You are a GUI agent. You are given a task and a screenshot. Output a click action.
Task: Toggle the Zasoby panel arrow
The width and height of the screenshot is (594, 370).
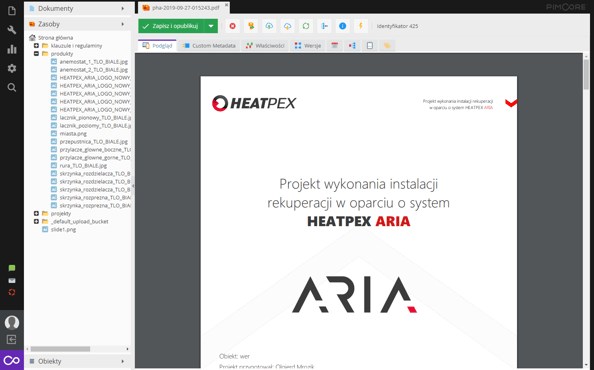(123, 24)
